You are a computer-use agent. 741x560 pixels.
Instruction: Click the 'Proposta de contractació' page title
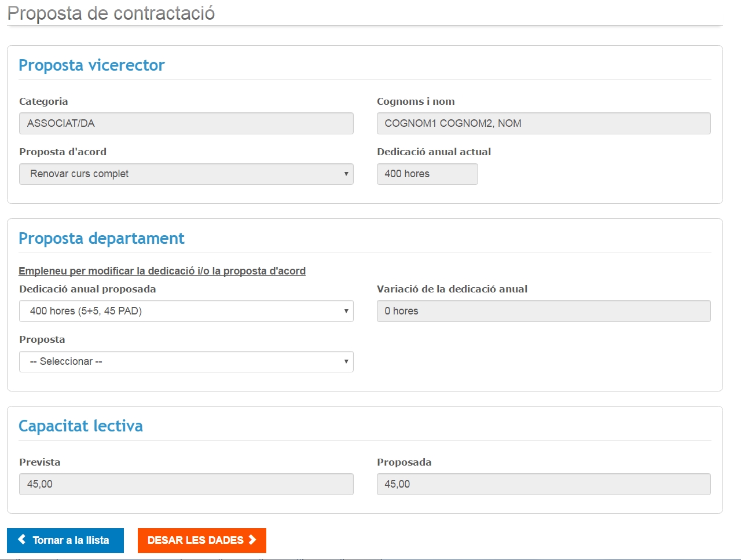(x=111, y=13)
